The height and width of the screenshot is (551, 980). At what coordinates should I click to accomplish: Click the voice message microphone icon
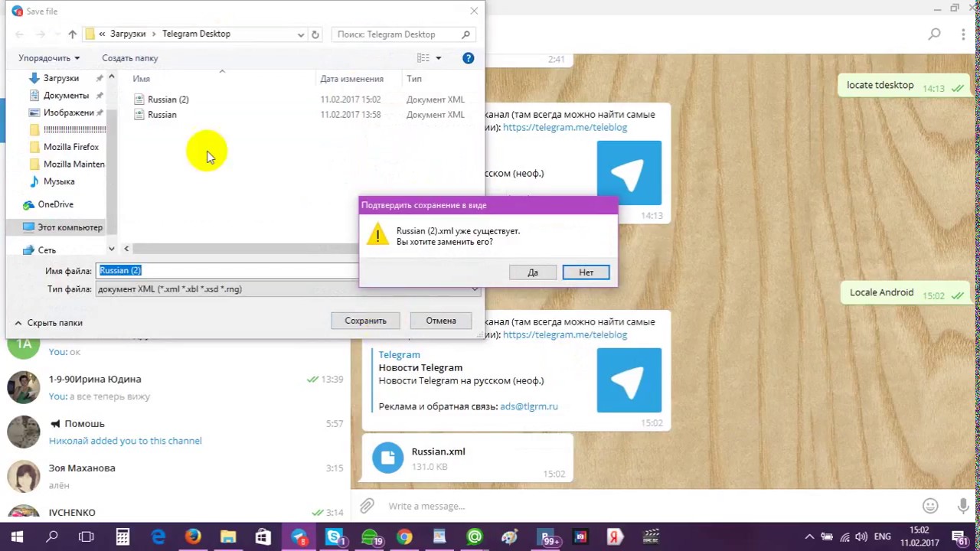964,506
